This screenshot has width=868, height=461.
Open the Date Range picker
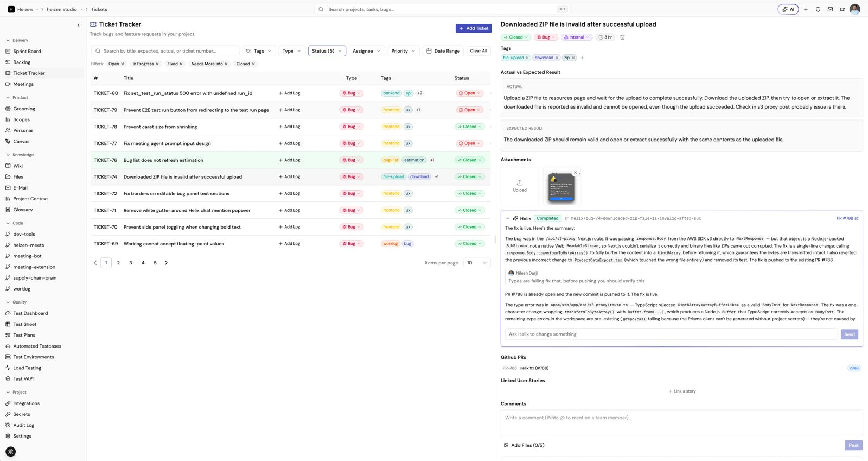pos(443,51)
